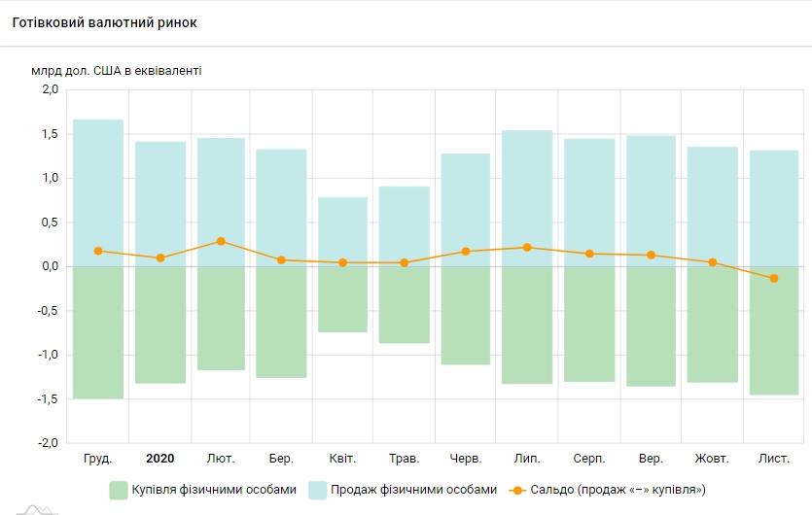Screen dimensions: 812x515
Task: Click the Сальдо data point for Жовт.
Action: pyautogui.click(x=713, y=262)
